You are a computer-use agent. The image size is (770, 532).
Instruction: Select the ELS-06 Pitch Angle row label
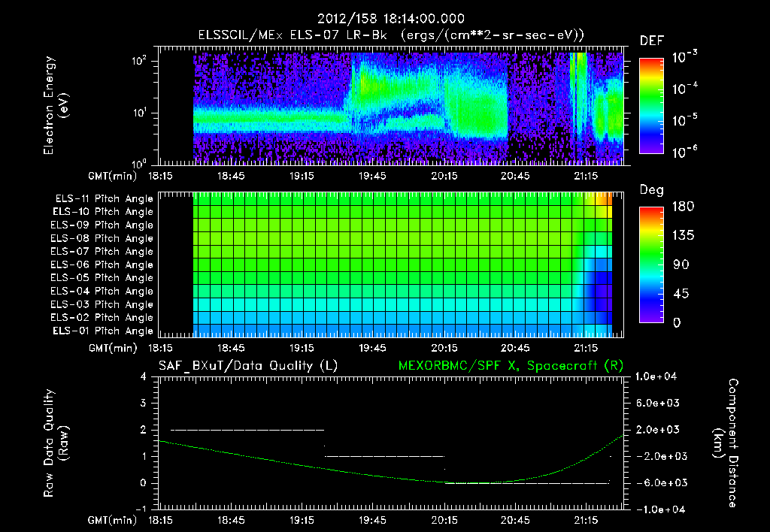click(102, 265)
